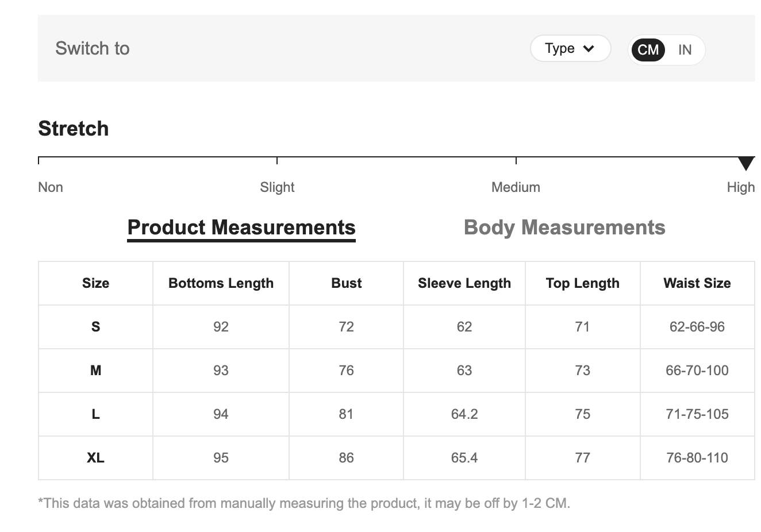Switch units to IN
The height and width of the screenshot is (532, 761).
tap(685, 50)
